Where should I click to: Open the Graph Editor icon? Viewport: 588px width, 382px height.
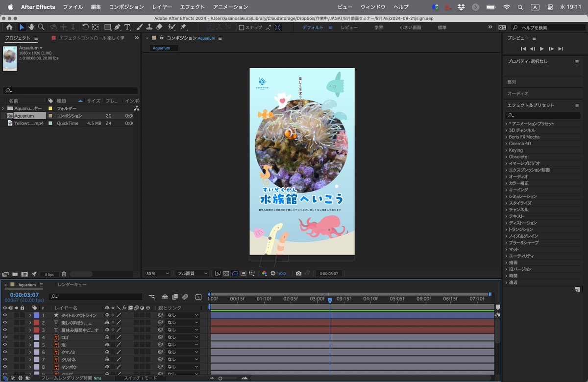point(198,297)
